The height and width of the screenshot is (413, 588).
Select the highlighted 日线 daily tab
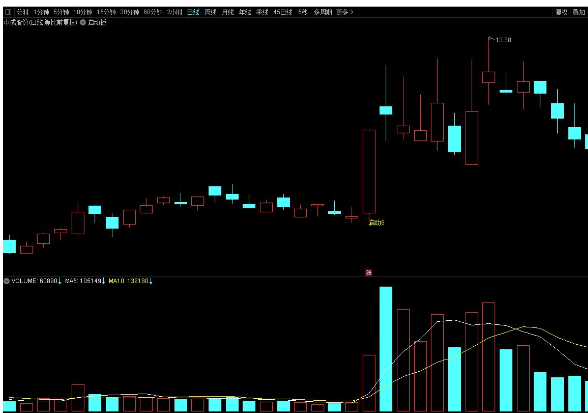(x=193, y=12)
